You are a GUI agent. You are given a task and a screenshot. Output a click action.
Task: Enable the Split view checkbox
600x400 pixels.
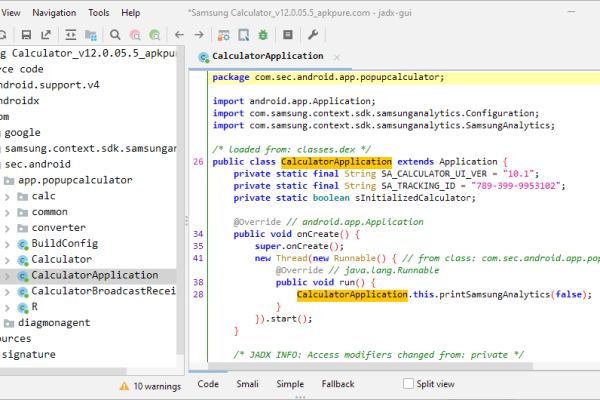point(408,384)
